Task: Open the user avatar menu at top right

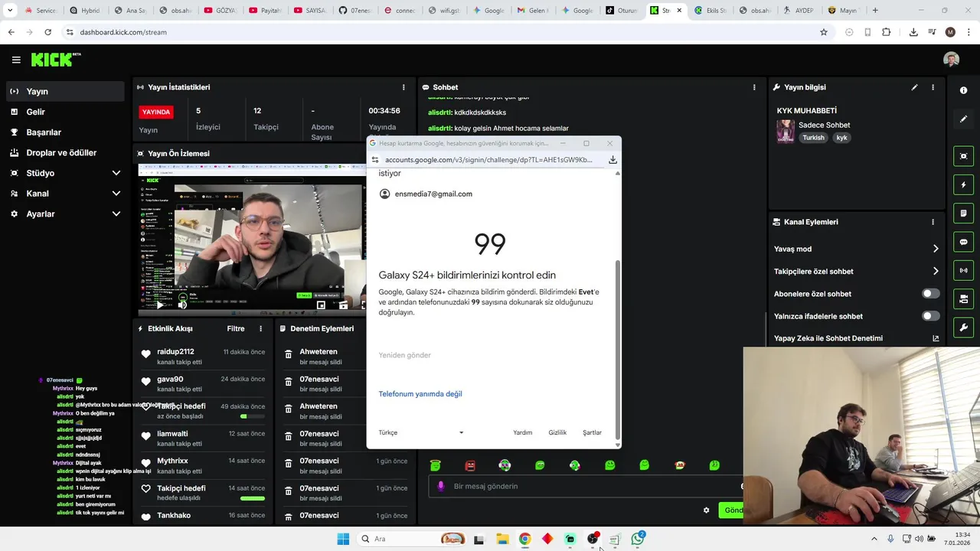Action: (x=951, y=60)
